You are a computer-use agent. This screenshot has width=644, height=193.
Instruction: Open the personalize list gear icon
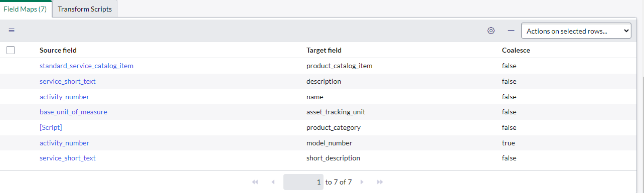pyautogui.click(x=491, y=31)
